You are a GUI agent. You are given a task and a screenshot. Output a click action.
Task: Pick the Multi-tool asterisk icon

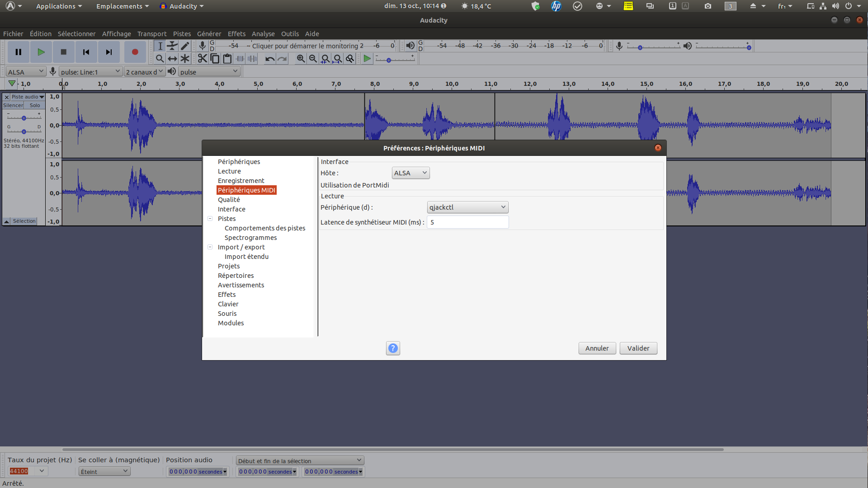point(185,59)
